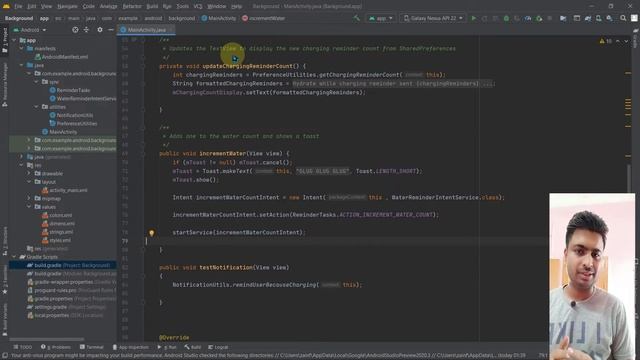Expand the mipmap folder
The height and width of the screenshot is (360, 640).
click(x=29, y=198)
